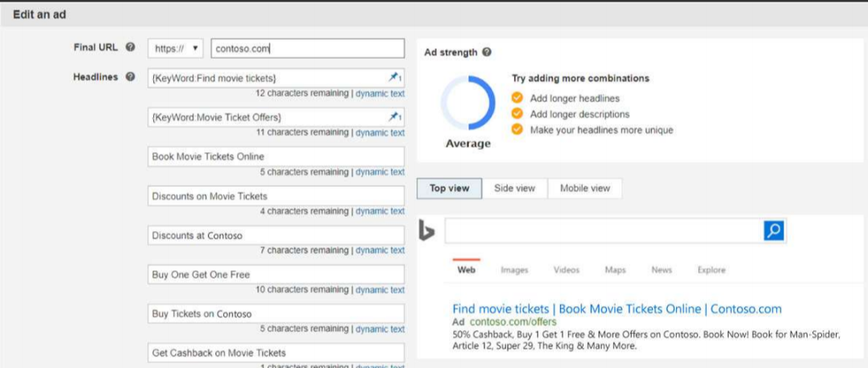Viewport: 868px width, 368px height.
Task: Click dynamic text link under 'Find movie tickets'
Action: pyautogui.click(x=380, y=93)
